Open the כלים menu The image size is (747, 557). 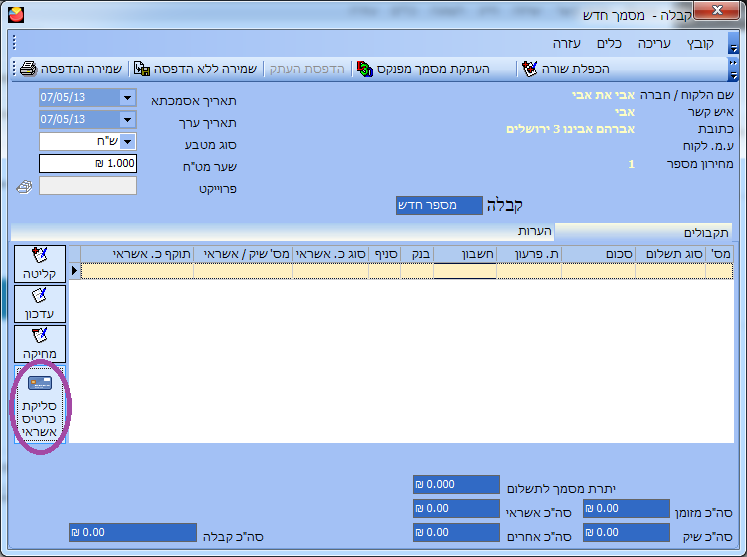coord(609,44)
